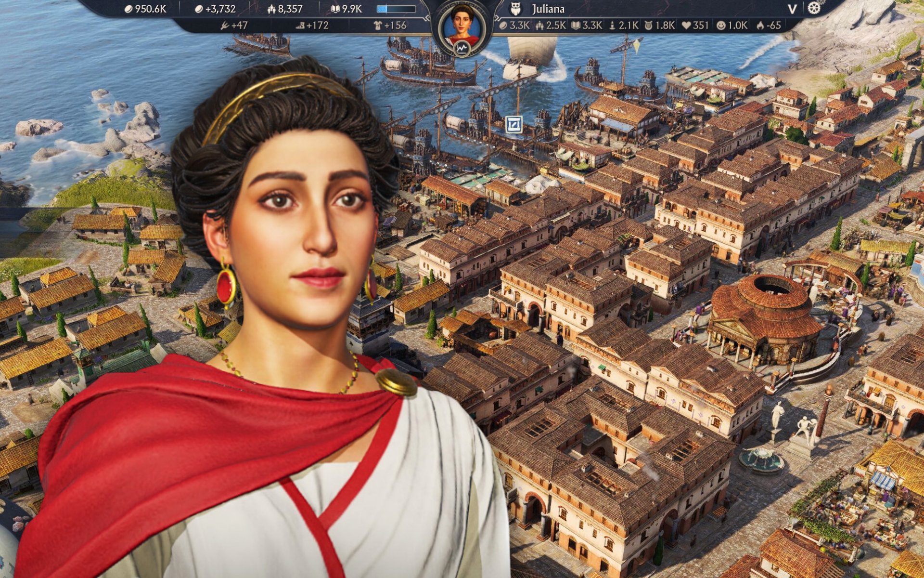The image size is (924, 578).
Task: Expand the V dropdown in top bar
Action: pos(792,9)
